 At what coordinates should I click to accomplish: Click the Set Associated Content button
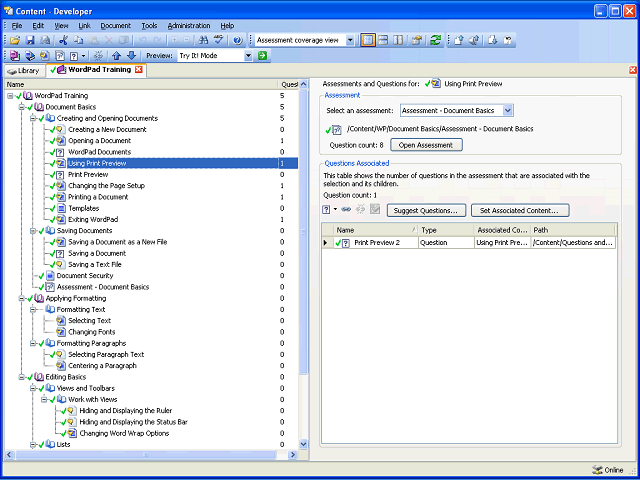coord(520,211)
